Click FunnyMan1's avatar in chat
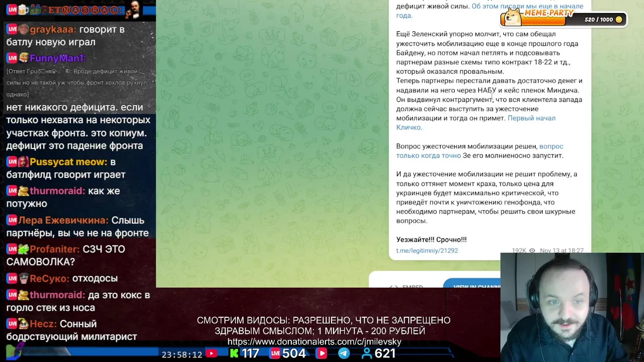 click(23, 58)
